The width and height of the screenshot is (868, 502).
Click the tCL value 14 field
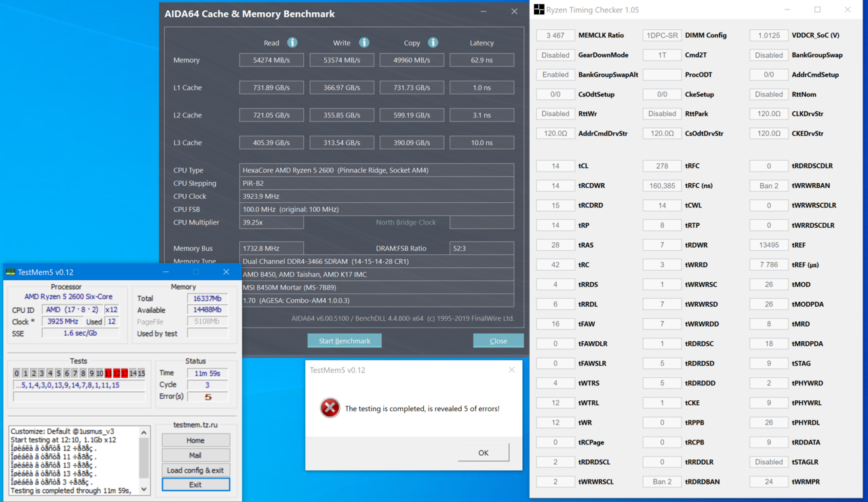[555, 166]
